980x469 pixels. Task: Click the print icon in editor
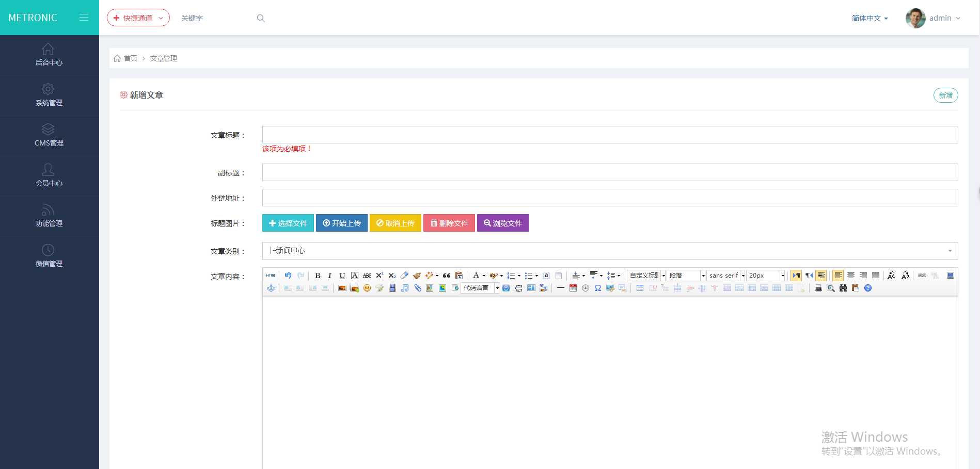click(x=818, y=288)
